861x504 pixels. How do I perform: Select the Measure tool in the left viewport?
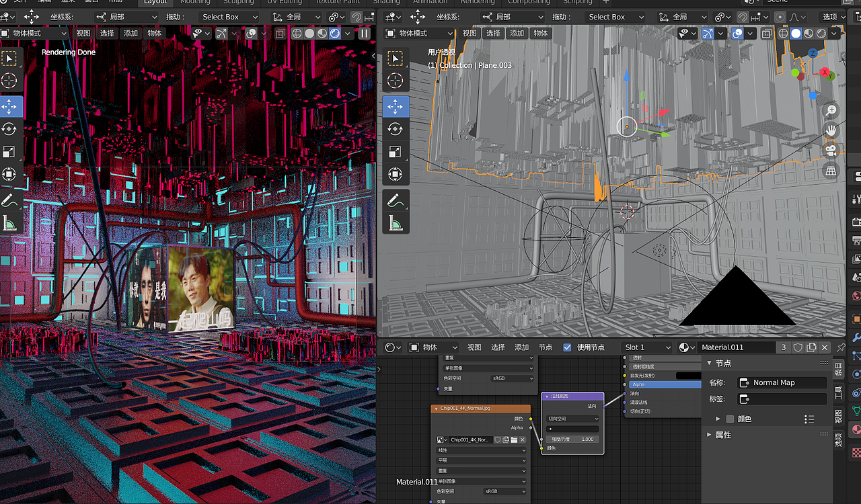pyautogui.click(x=9, y=222)
